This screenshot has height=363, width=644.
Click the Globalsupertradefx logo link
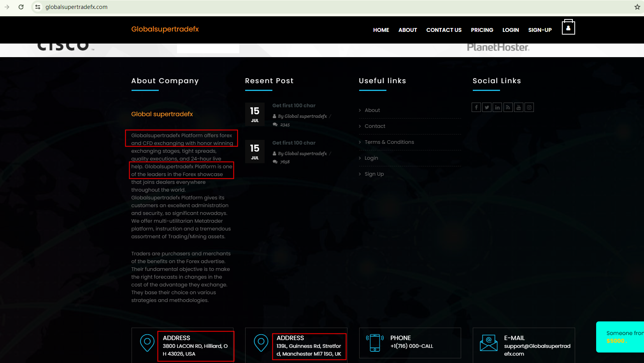point(165,29)
